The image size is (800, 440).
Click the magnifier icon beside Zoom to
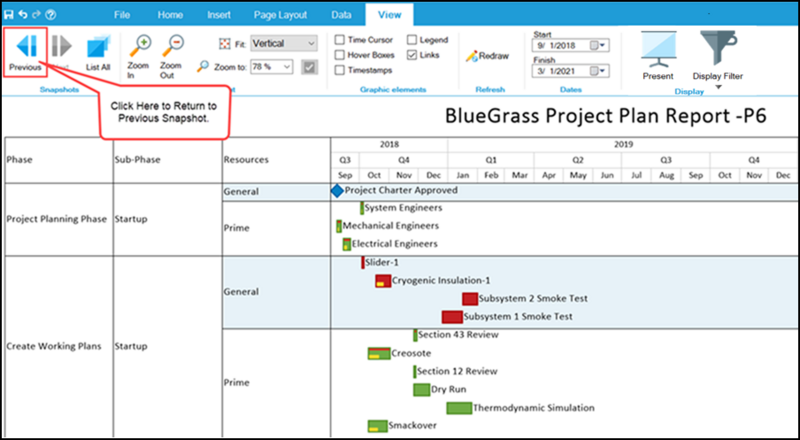(x=203, y=66)
